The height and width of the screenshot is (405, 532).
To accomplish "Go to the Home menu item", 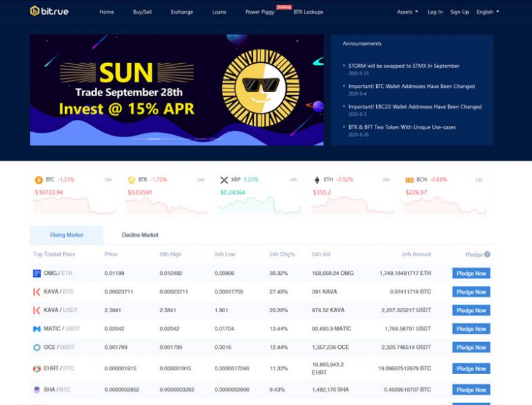I will 107,12.
